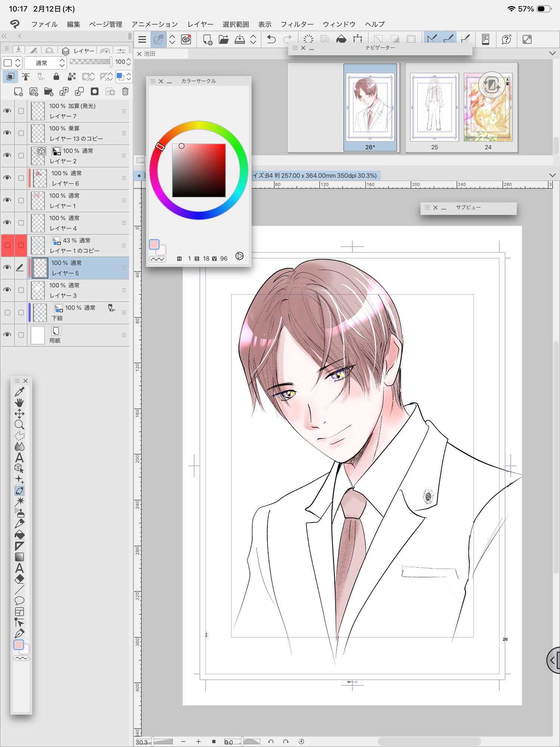The width and height of the screenshot is (560, 747).
Task: Click the trash icon to delete layer
Action: coord(125,92)
